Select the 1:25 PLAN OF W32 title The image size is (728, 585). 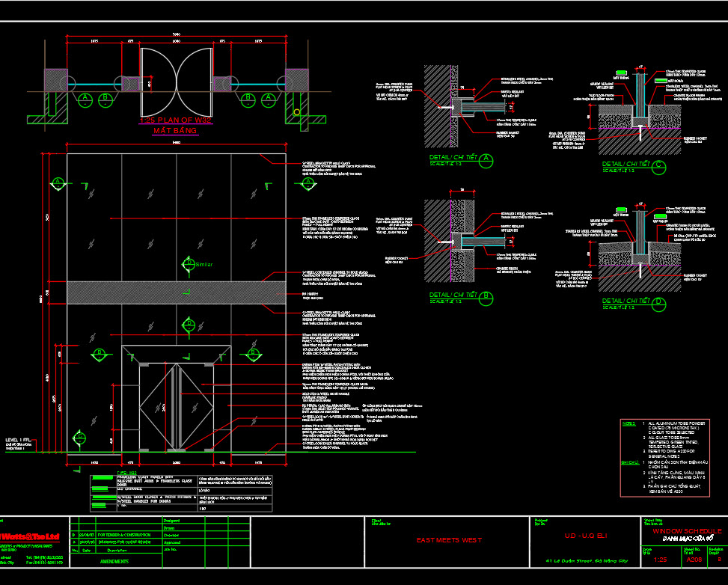[176, 120]
